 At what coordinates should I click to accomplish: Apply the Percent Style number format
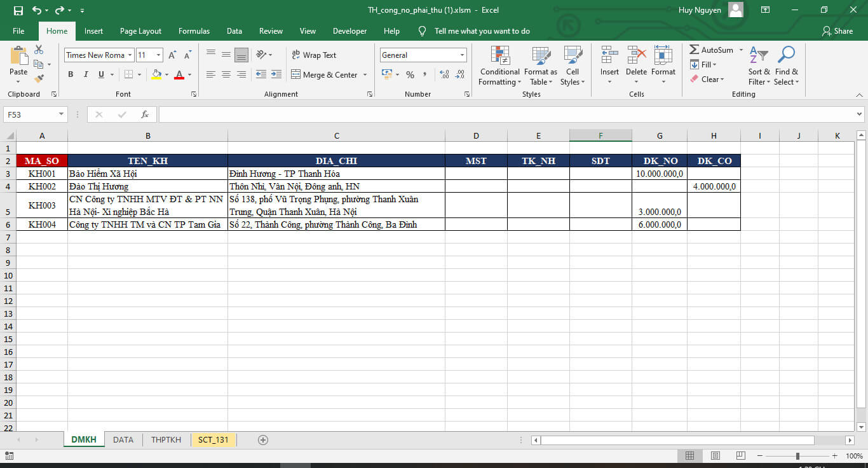click(x=410, y=74)
